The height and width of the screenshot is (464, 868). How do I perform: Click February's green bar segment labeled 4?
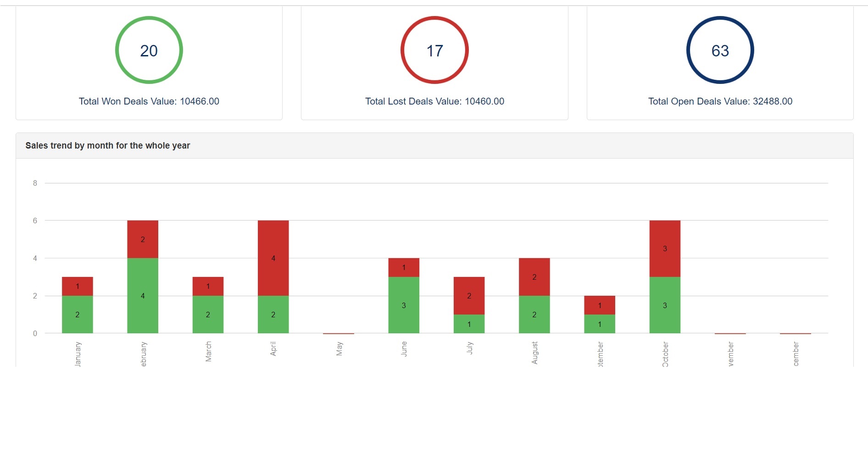(x=143, y=296)
